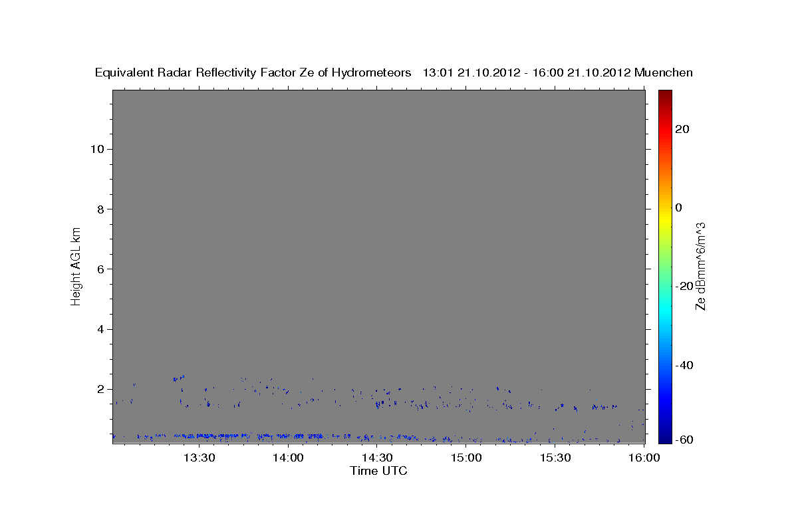The height and width of the screenshot is (532, 798).
Task: Click the height axis label 6
Action: [100, 269]
